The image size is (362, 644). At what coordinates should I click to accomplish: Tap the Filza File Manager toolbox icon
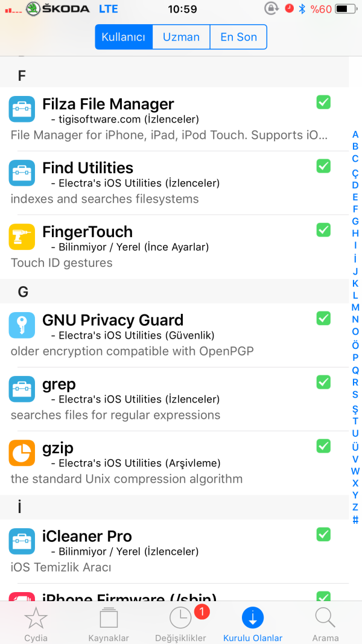[22, 109]
